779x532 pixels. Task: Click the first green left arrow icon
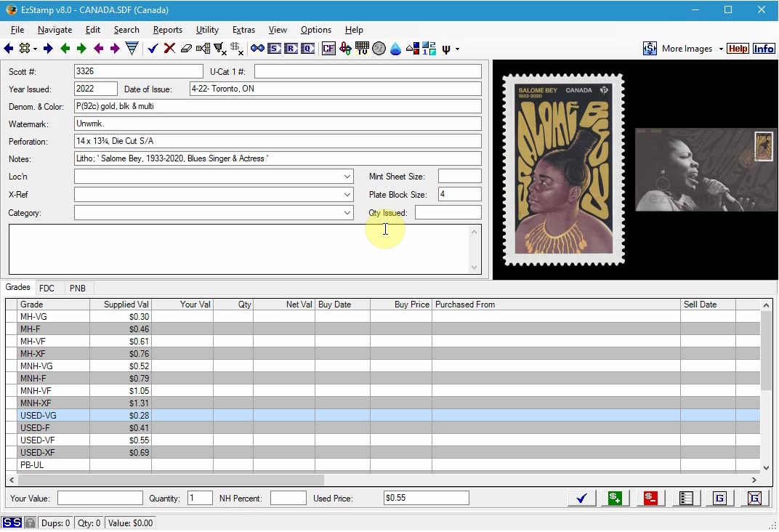65,49
